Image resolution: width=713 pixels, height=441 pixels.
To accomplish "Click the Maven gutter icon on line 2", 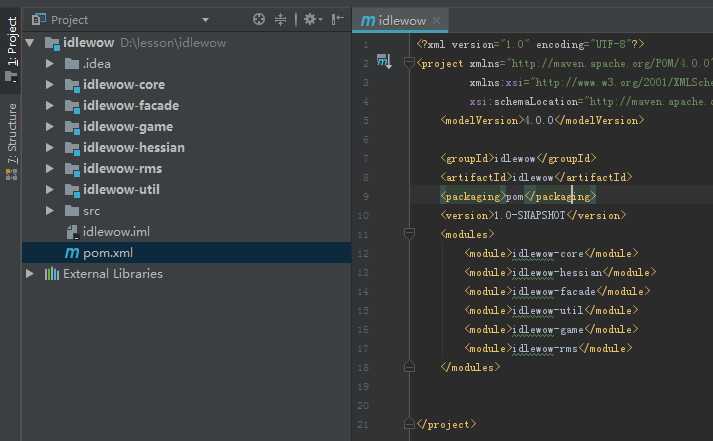I will (384, 61).
